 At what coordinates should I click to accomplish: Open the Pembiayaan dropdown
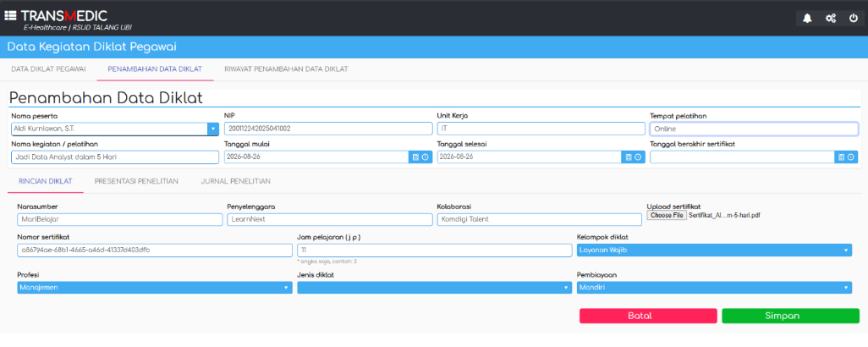click(x=714, y=288)
